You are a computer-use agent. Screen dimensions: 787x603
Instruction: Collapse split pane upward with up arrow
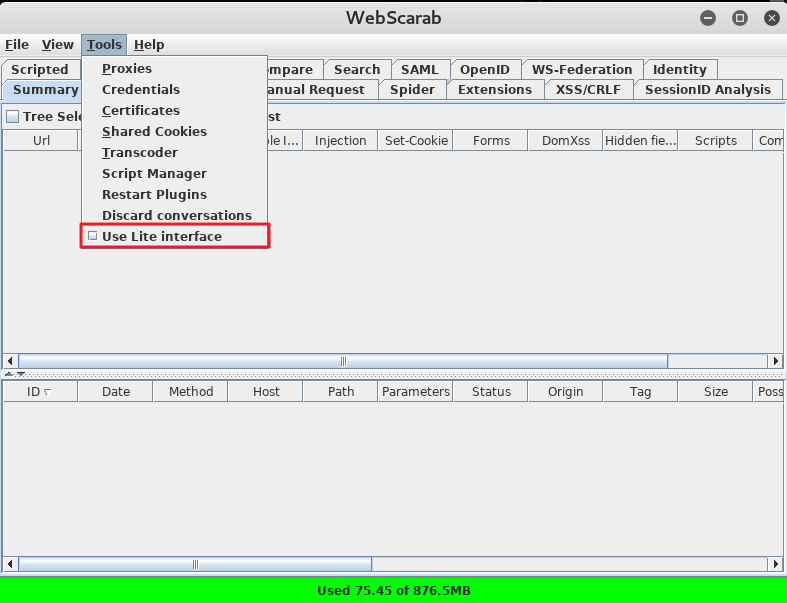pyautogui.click(x=9, y=374)
